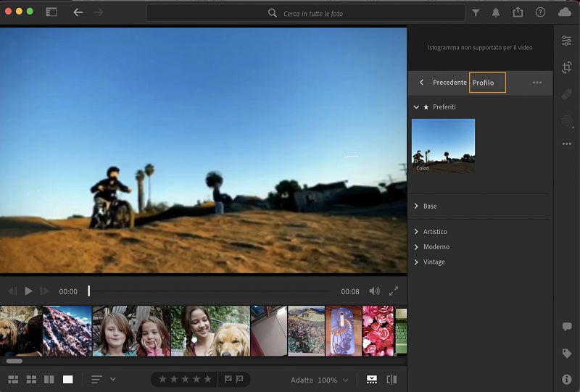The width and height of the screenshot is (580, 392).
Task: Step to previous video frame
Action: point(12,291)
